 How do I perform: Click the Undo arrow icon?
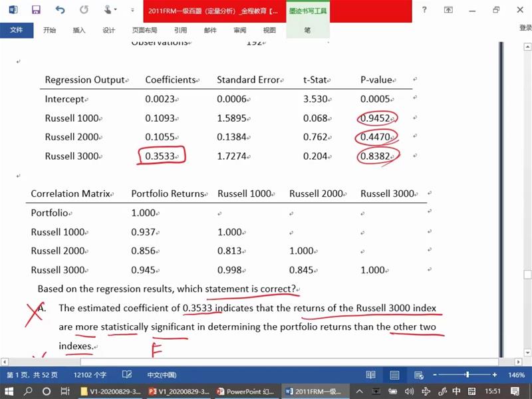(x=61, y=10)
